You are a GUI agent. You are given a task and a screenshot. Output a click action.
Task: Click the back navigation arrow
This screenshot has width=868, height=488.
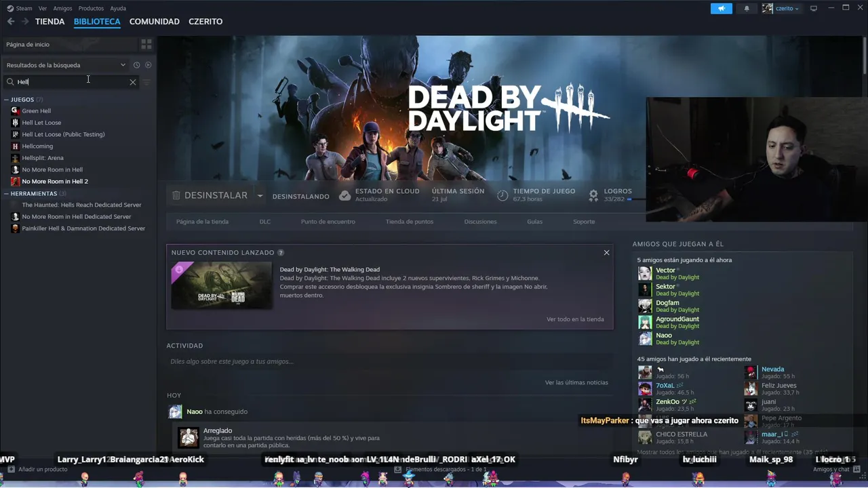point(11,22)
